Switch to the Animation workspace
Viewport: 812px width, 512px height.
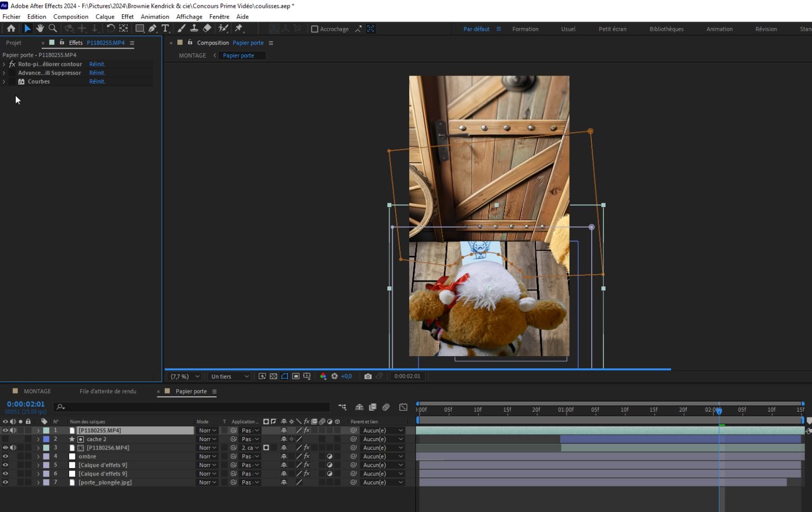pyautogui.click(x=719, y=29)
